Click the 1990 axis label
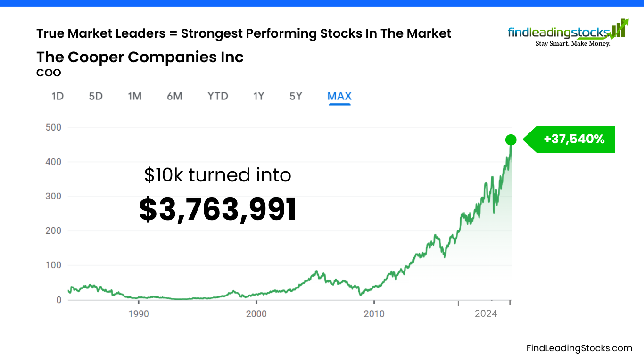 pyautogui.click(x=138, y=313)
